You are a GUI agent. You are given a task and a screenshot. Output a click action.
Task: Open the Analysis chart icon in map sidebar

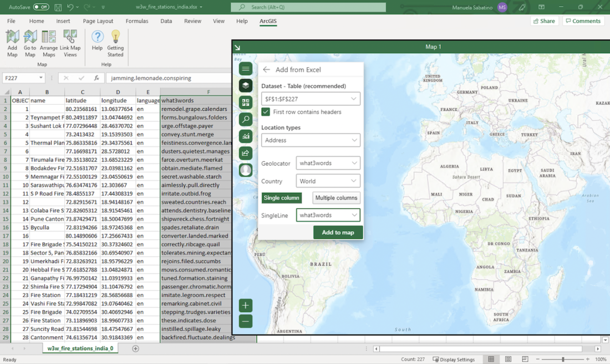pyautogui.click(x=246, y=136)
